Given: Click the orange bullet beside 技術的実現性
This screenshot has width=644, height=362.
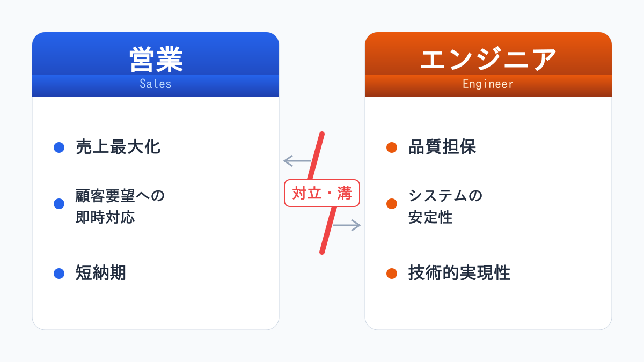Looking at the screenshot, I should click(392, 274).
